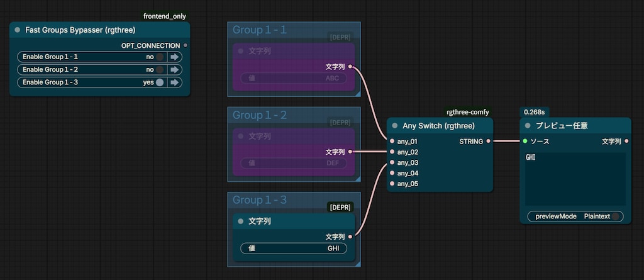Select the Any Switch (rgthree) title bar
This screenshot has height=280, width=644.
(x=440, y=125)
